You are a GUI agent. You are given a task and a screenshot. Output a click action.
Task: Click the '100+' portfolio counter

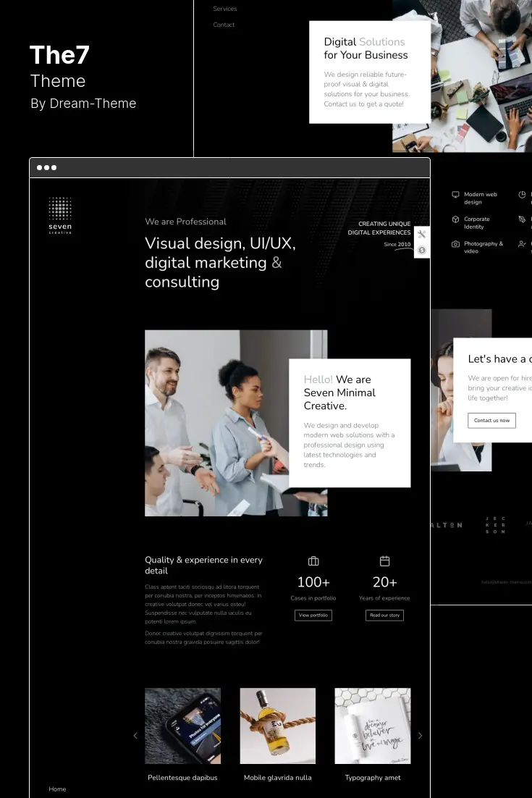[313, 582]
